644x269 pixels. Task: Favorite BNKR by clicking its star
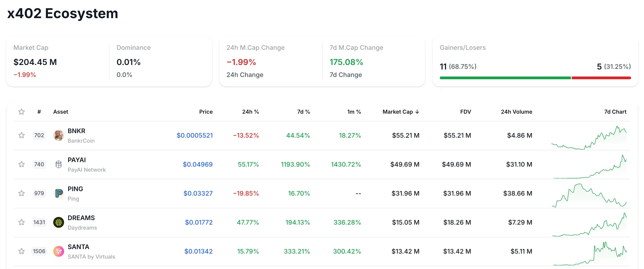pyautogui.click(x=22, y=135)
